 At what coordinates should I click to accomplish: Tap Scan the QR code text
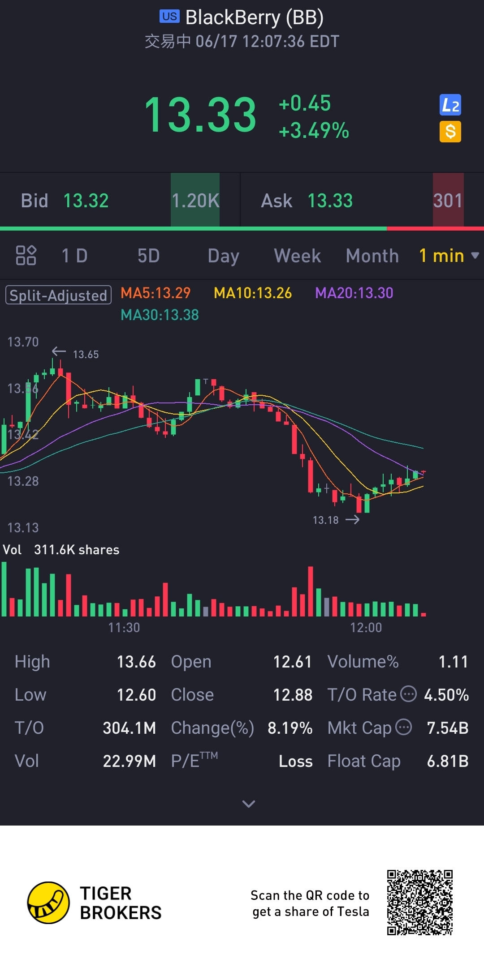[x=310, y=903]
